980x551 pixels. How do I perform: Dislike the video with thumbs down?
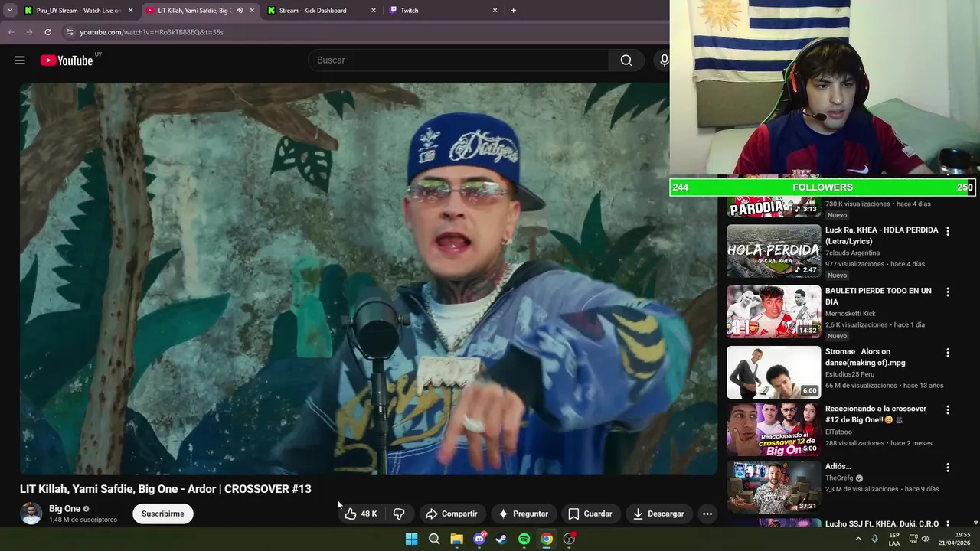click(x=399, y=514)
